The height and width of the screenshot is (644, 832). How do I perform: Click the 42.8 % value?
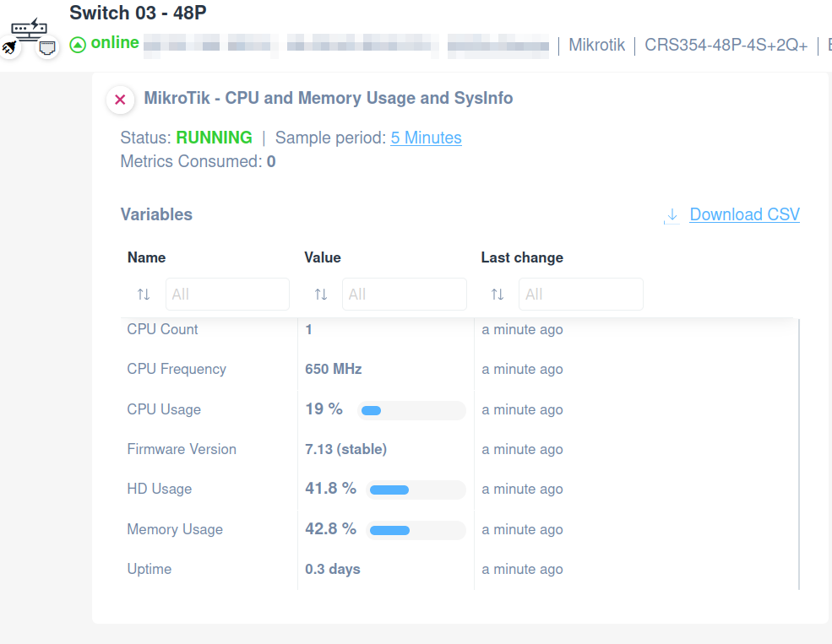[330, 529]
